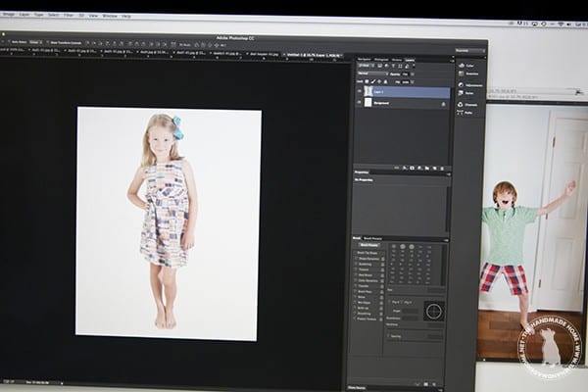Open the Adjustments panel icon
The width and height of the screenshot is (588, 392).
(x=461, y=85)
